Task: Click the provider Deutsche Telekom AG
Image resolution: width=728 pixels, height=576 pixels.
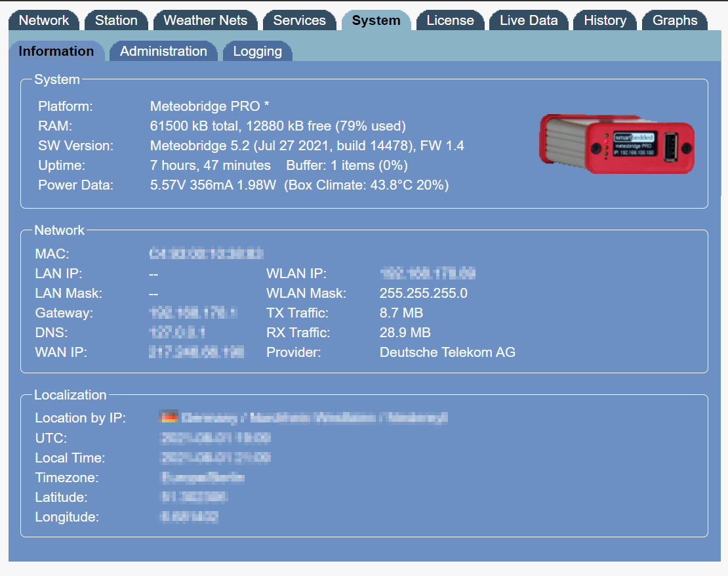Action: [447, 352]
